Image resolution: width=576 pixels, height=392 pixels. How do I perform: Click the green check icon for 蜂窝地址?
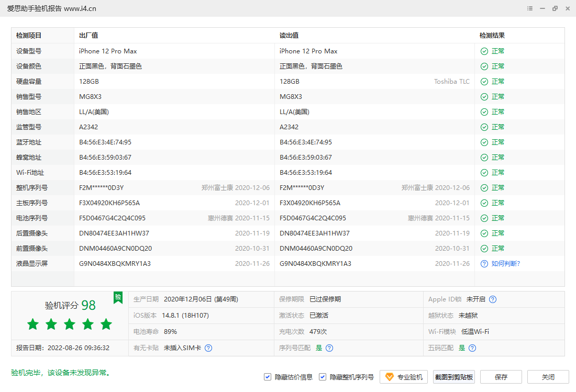pos(484,158)
